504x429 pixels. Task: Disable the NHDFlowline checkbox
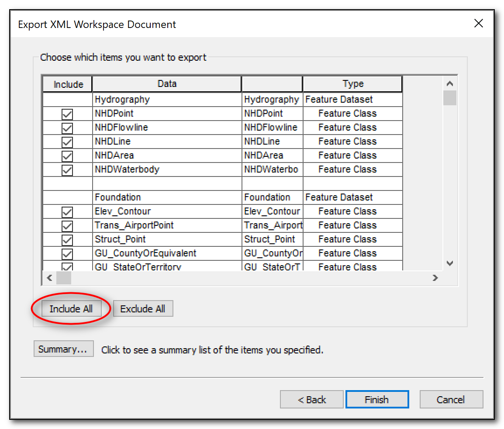click(67, 127)
